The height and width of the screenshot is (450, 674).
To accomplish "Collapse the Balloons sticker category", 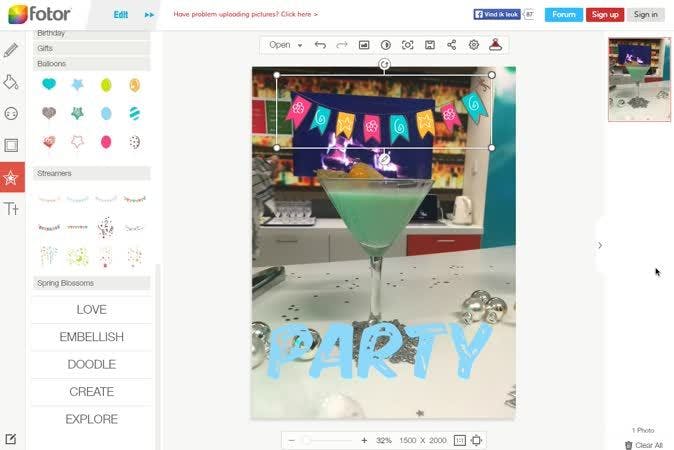I will pyautogui.click(x=92, y=64).
